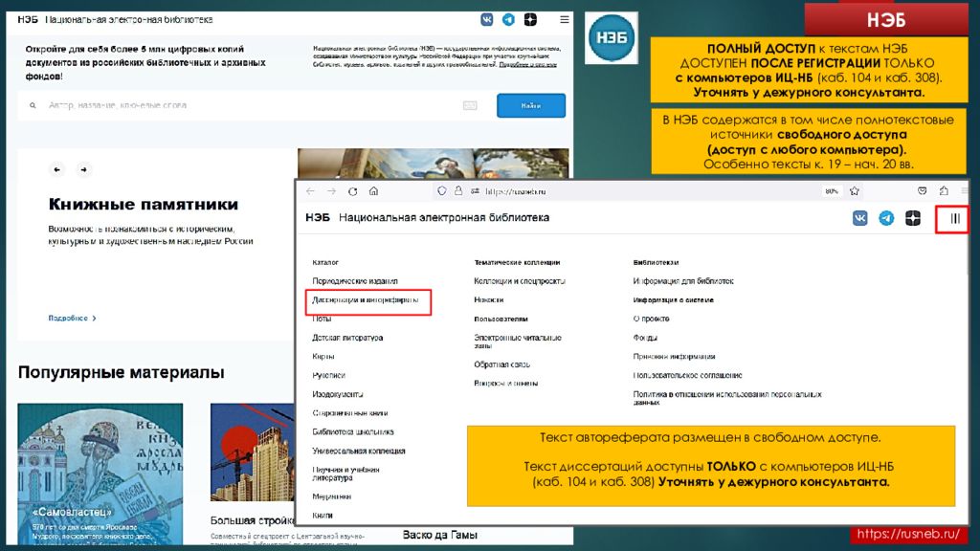The width and height of the screenshot is (980, 551).
Task: Open the Zen icon in the front window header
Action: 912,218
